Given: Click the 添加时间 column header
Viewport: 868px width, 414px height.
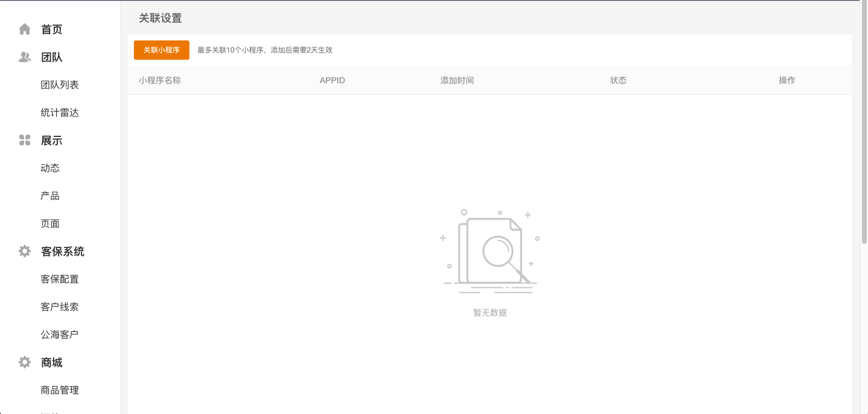Looking at the screenshot, I should click(457, 80).
